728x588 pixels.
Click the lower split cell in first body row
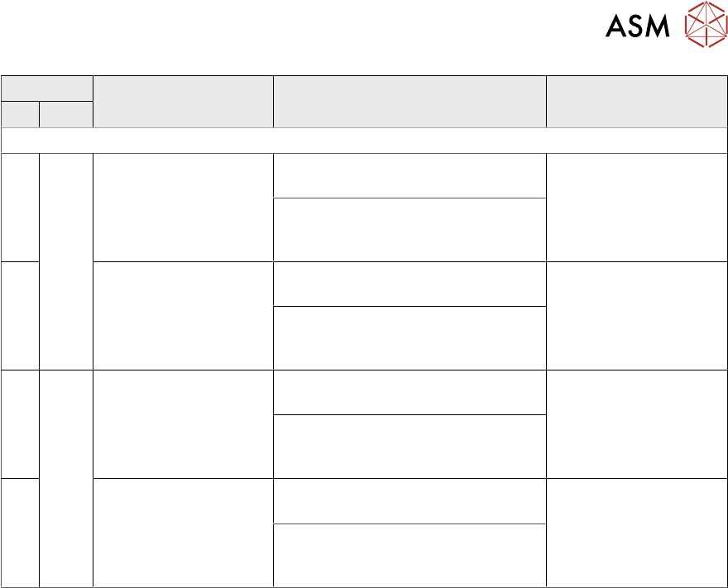point(409,229)
